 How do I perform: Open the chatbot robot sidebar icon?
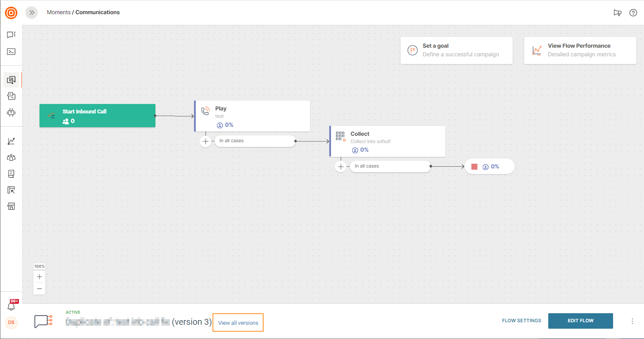pos(11,113)
